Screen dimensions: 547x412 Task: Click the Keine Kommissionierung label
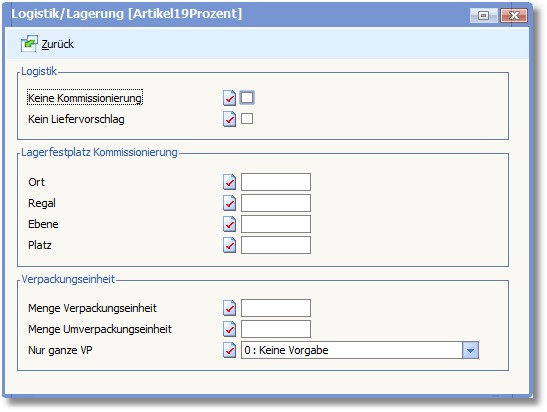85,98
